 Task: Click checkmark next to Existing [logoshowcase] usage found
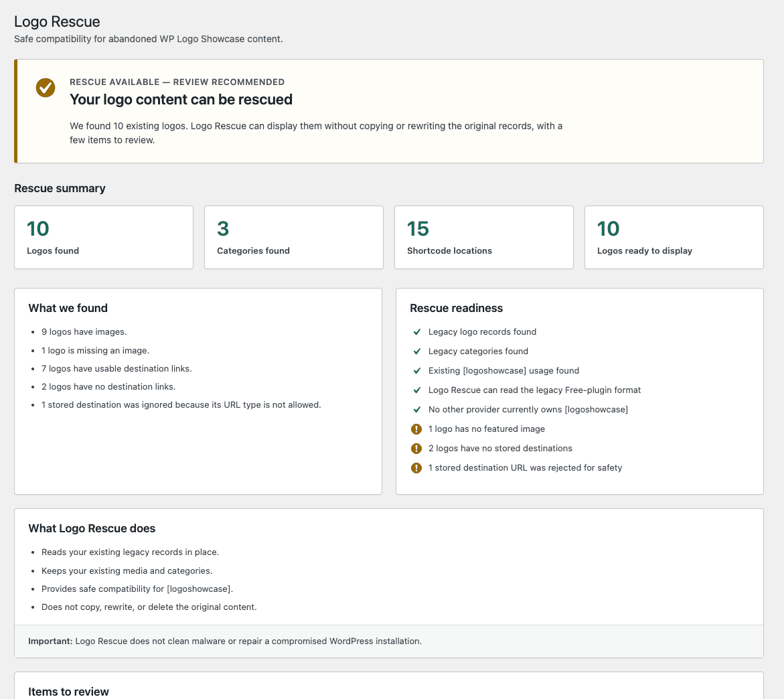(417, 371)
